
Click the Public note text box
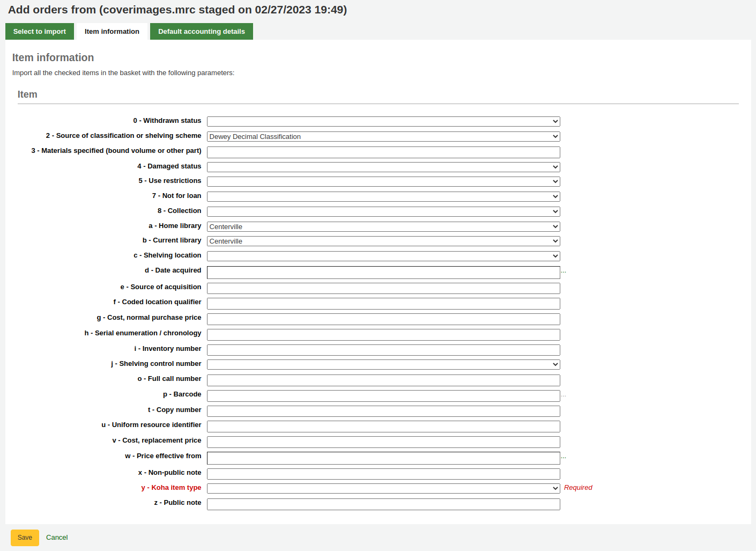[x=383, y=504]
